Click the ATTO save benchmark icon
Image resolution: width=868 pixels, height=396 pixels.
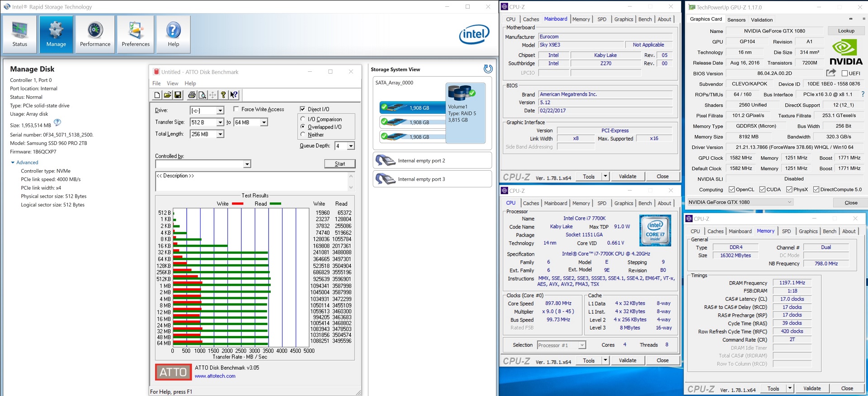[x=178, y=95]
